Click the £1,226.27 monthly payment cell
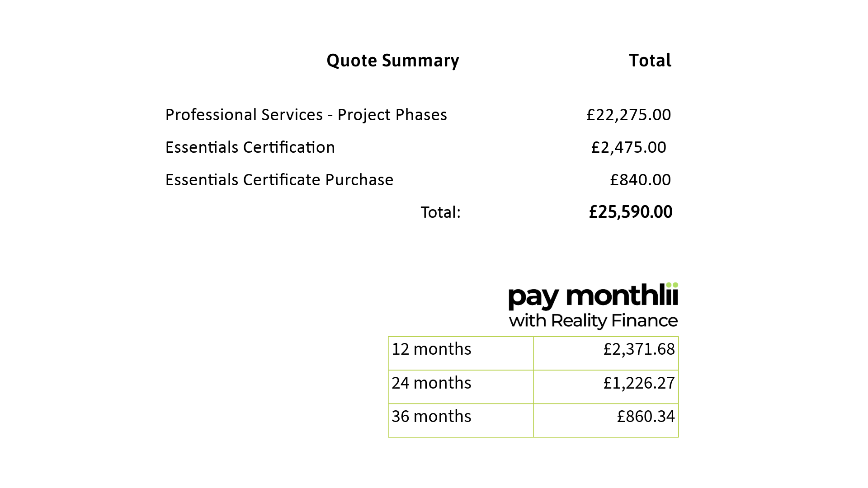 pos(606,387)
